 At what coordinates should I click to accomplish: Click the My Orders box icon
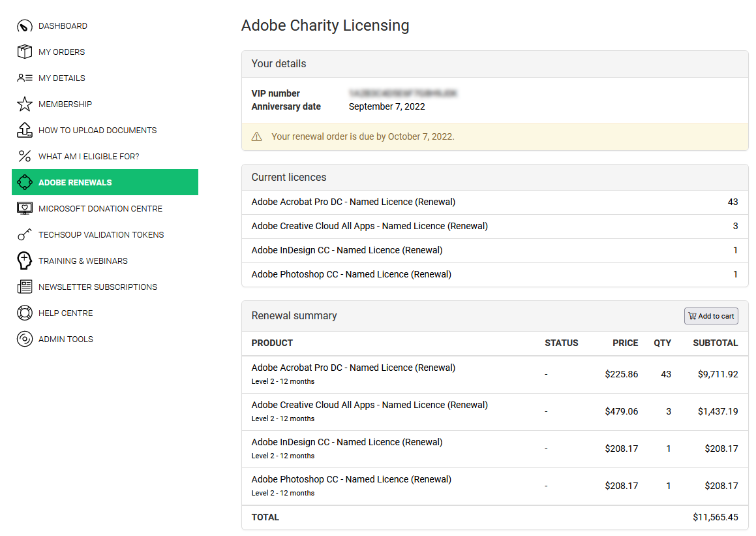25,52
